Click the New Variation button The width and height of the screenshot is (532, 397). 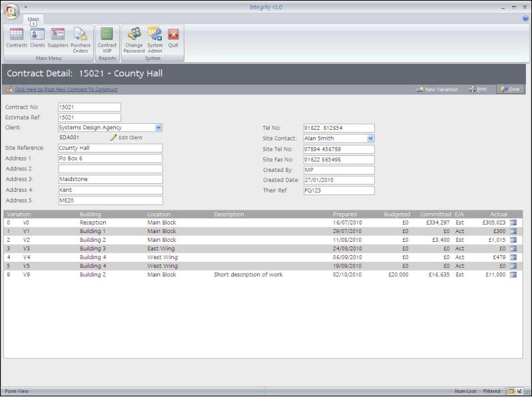(437, 89)
